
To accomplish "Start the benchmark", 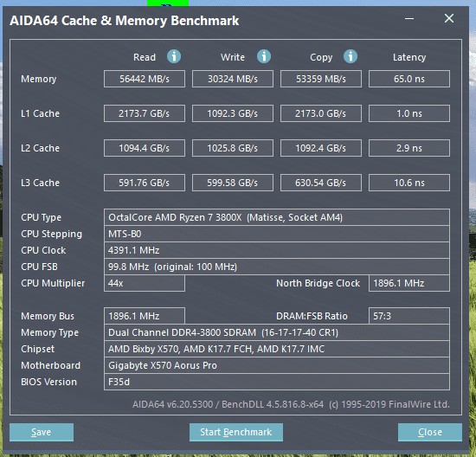I will (x=236, y=432).
